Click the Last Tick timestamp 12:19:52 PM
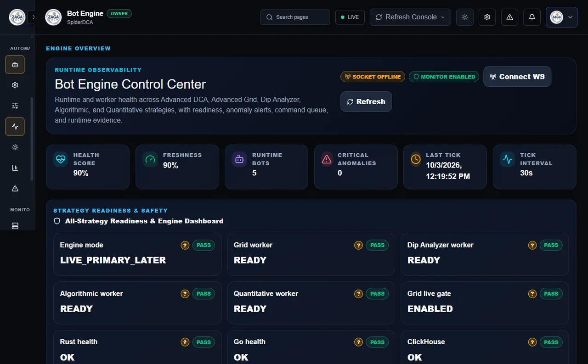588x364 pixels. 448,176
